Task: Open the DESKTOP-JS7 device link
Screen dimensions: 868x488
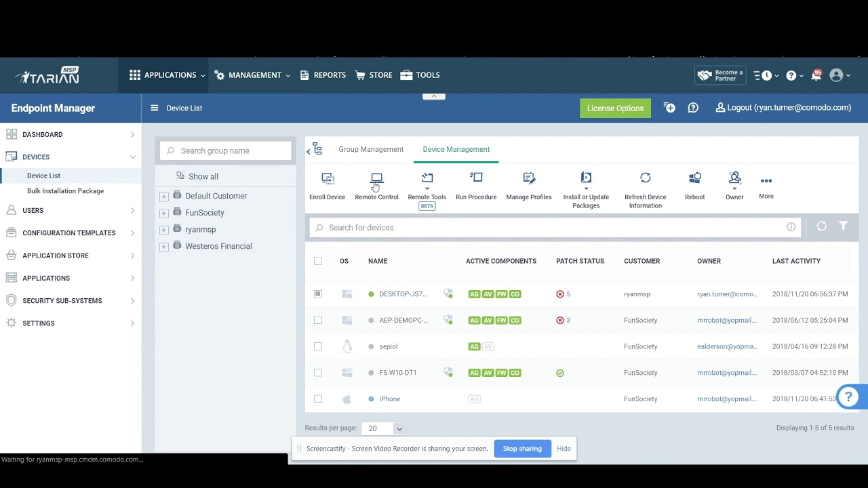Action: [x=403, y=294]
